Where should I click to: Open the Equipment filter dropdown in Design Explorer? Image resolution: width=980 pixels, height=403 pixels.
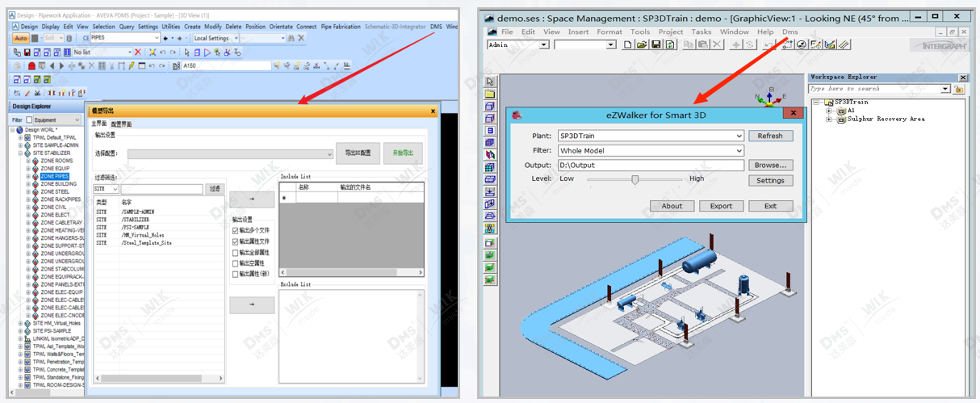coord(56,120)
